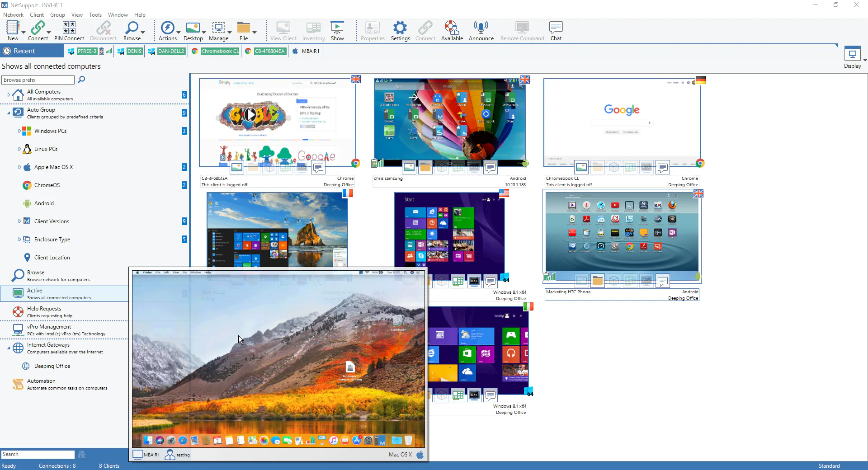Select the CB-4F6804EA Google Doodle thumbnail

click(278, 123)
